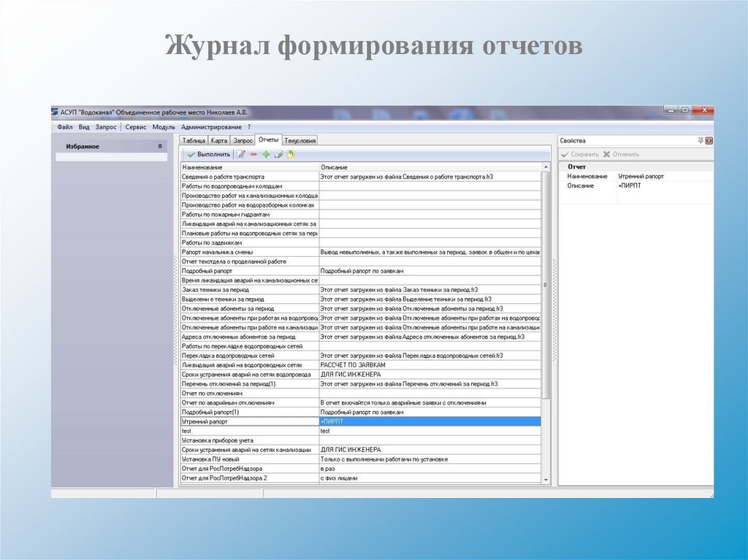Click description с физ лицами
The height and width of the screenshot is (560, 748).
point(430,478)
